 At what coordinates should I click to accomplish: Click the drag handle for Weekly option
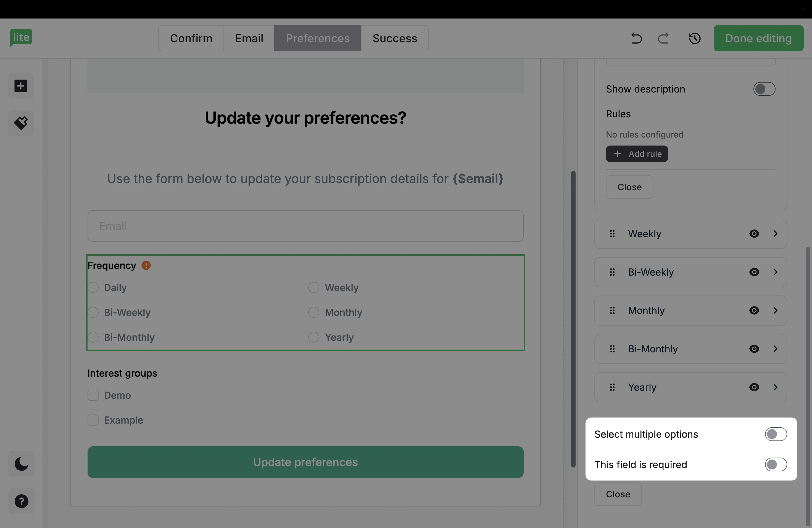pyautogui.click(x=612, y=234)
